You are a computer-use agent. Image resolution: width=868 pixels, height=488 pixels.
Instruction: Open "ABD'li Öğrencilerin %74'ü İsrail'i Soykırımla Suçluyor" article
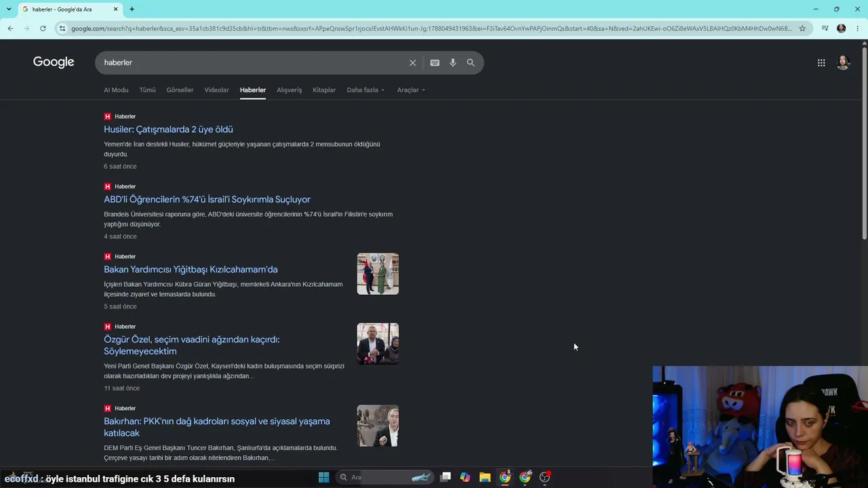pos(207,199)
